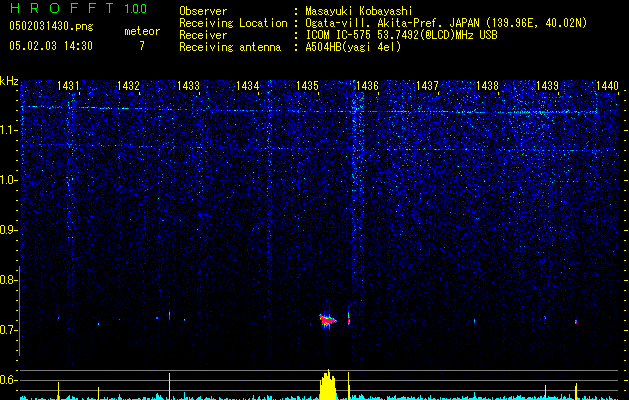
Task: Click the kHz axis unit label
Action: (9, 81)
